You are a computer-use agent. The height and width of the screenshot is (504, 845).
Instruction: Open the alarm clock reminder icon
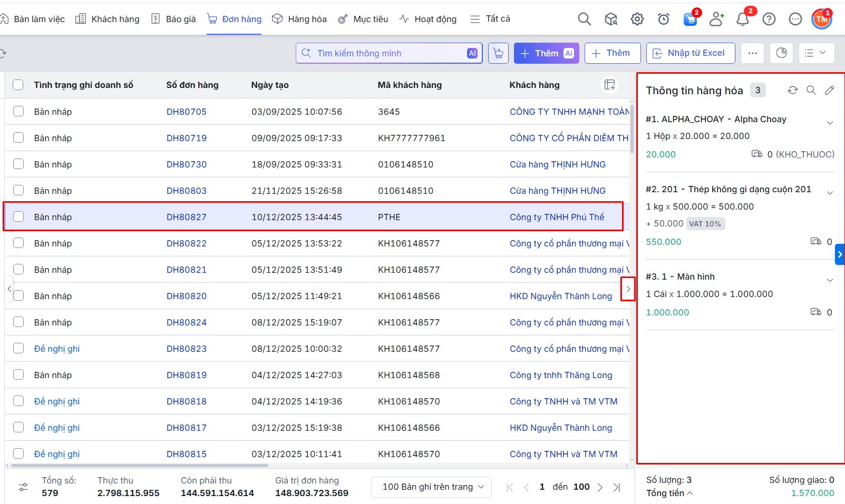[664, 19]
